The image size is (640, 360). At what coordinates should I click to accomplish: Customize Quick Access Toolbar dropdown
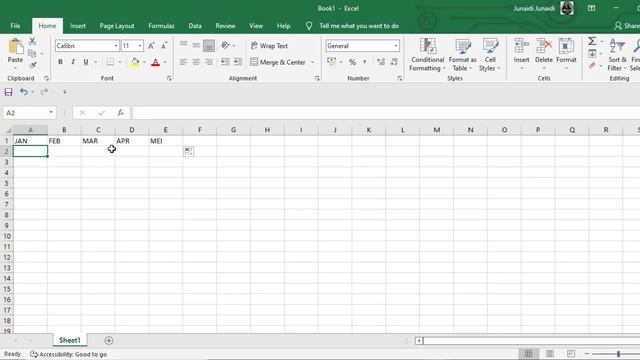(x=64, y=92)
